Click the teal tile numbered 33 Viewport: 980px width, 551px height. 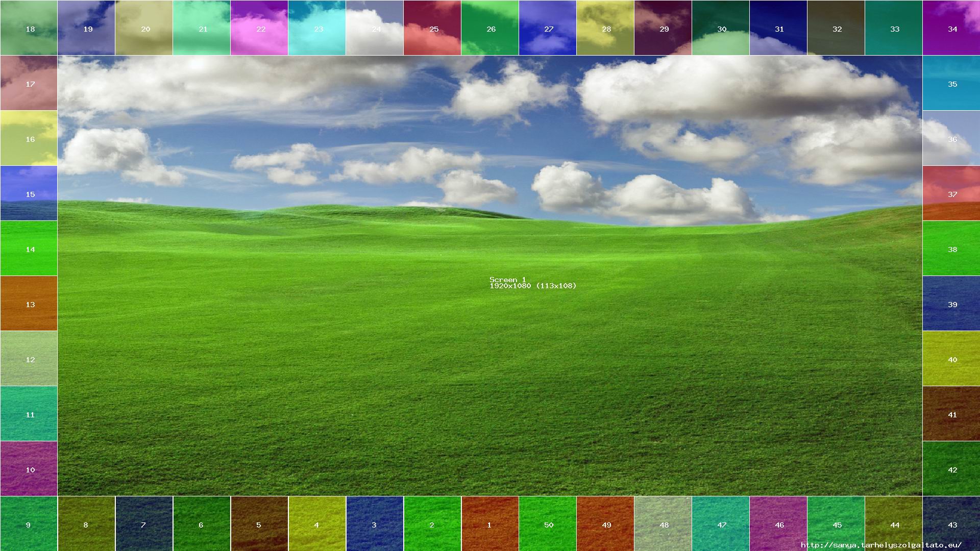pos(894,28)
